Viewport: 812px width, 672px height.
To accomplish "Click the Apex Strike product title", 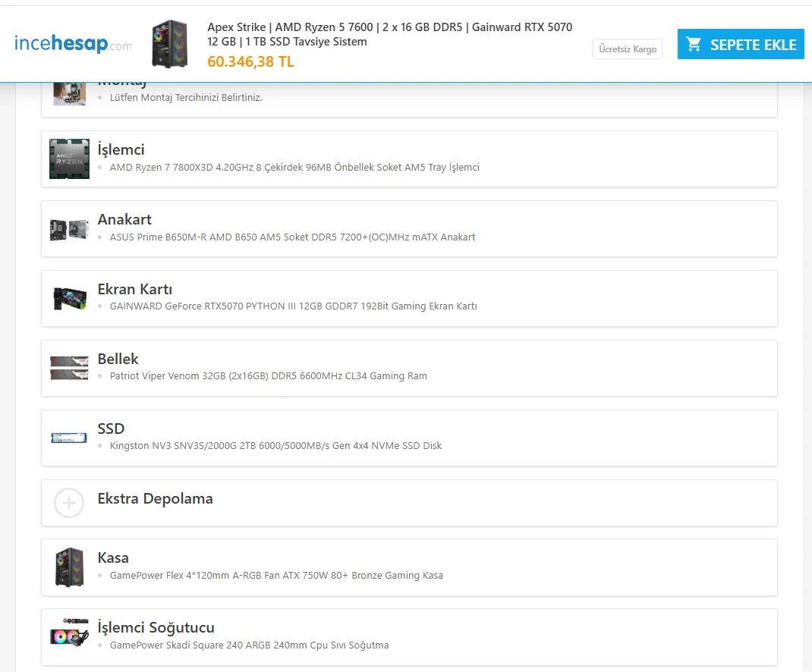I will (x=390, y=34).
